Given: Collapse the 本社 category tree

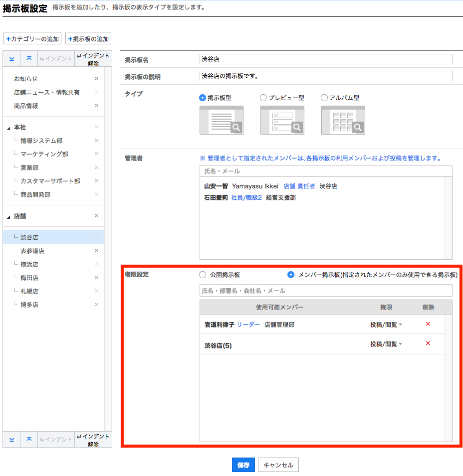Looking at the screenshot, I should coord(8,129).
